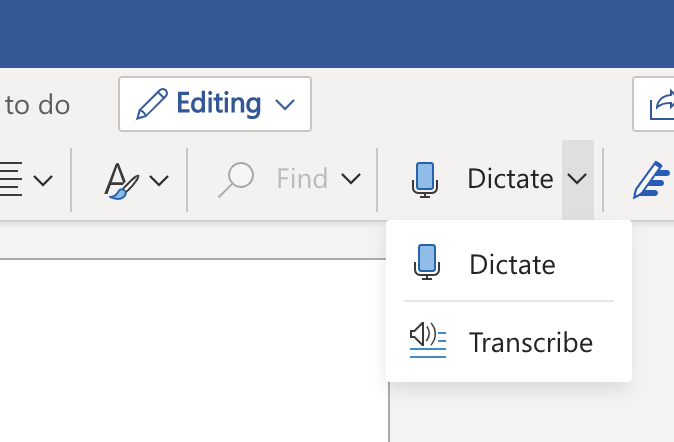Click the Styles letter-A paintbrush icon
Viewport: 674px width, 442px height.
122,181
